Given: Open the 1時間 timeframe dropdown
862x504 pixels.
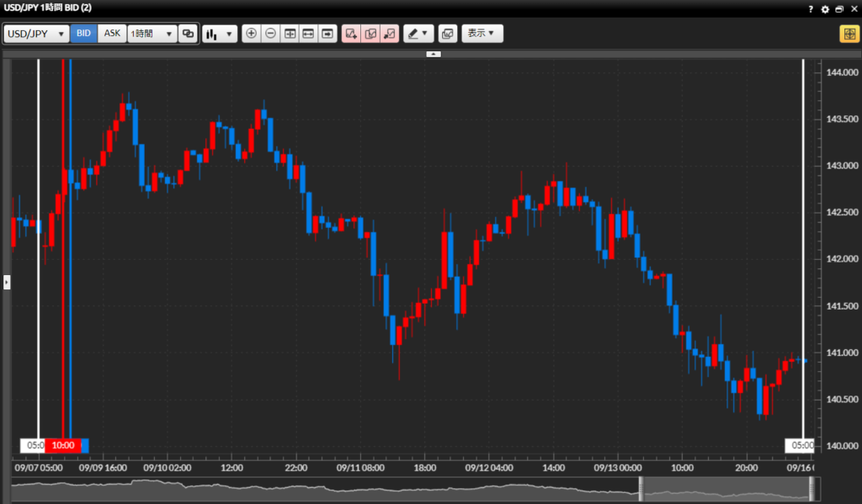Looking at the screenshot, I should (x=152, y=34).
